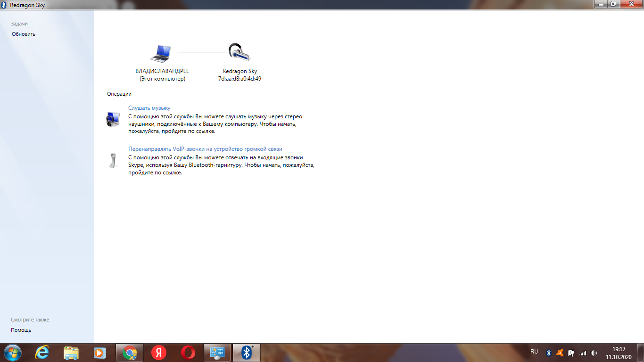
Task: Click the Bluetooth tray icon
Action: click(549, 353)
